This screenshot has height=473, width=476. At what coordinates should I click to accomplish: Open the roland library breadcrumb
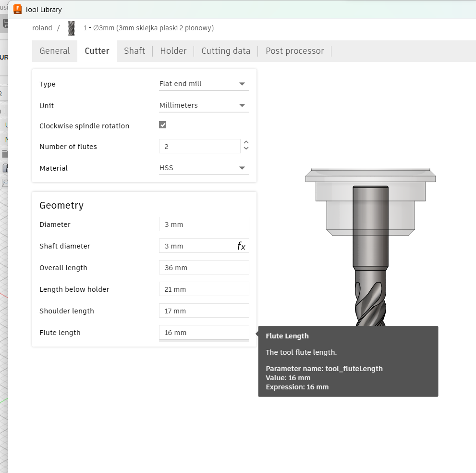42,28
